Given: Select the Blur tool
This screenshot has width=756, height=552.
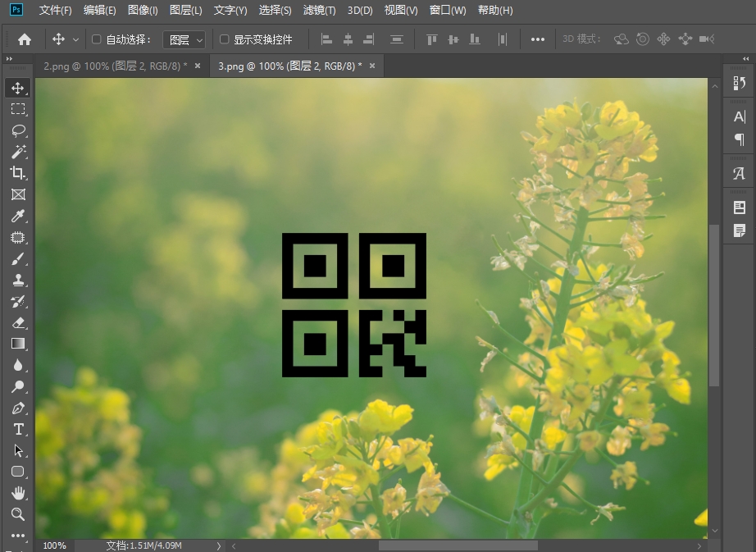Looking at the screenshot, I should 18,365.
